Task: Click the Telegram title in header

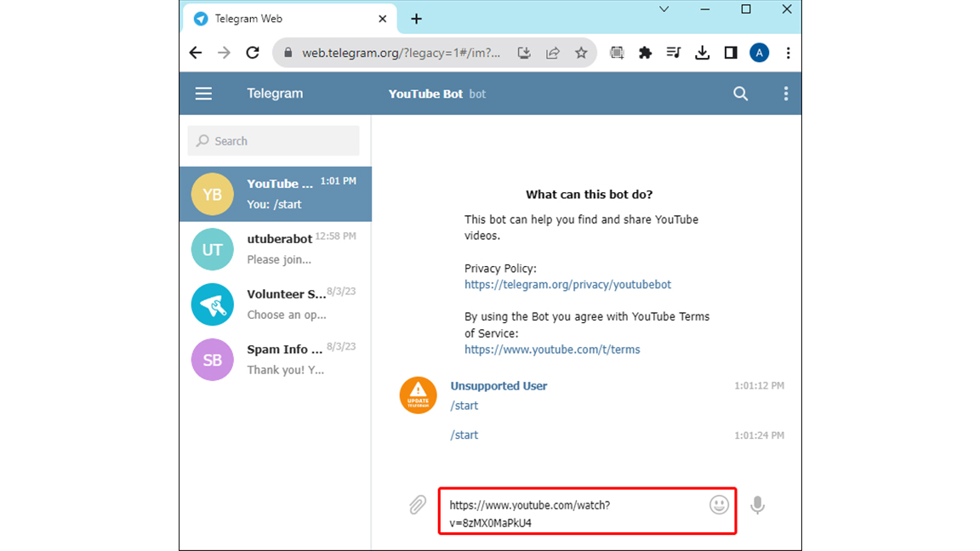Action: tap(275, 94)
